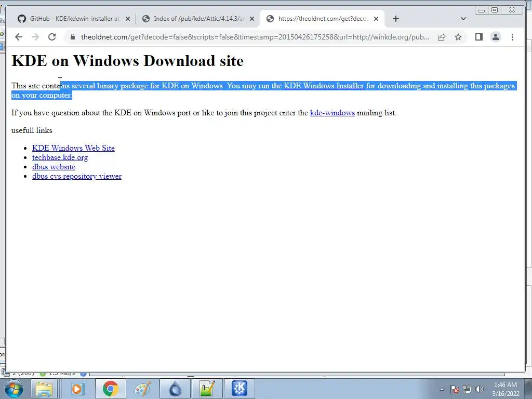
Task: Open the Notepad++ taskbar icon
Action: click(207, 389)
